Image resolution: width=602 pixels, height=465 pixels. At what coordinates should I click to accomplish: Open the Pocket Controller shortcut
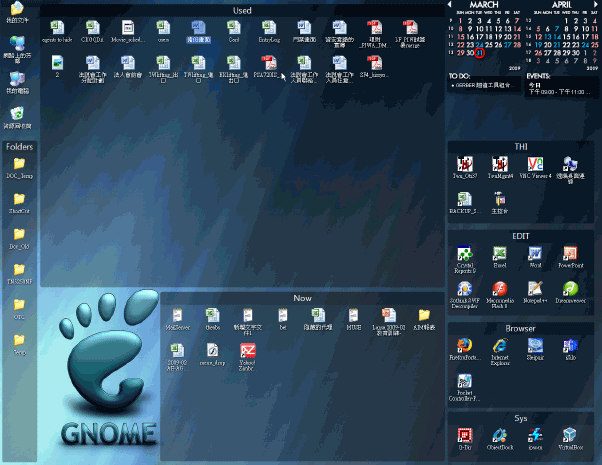pos(465,387)
